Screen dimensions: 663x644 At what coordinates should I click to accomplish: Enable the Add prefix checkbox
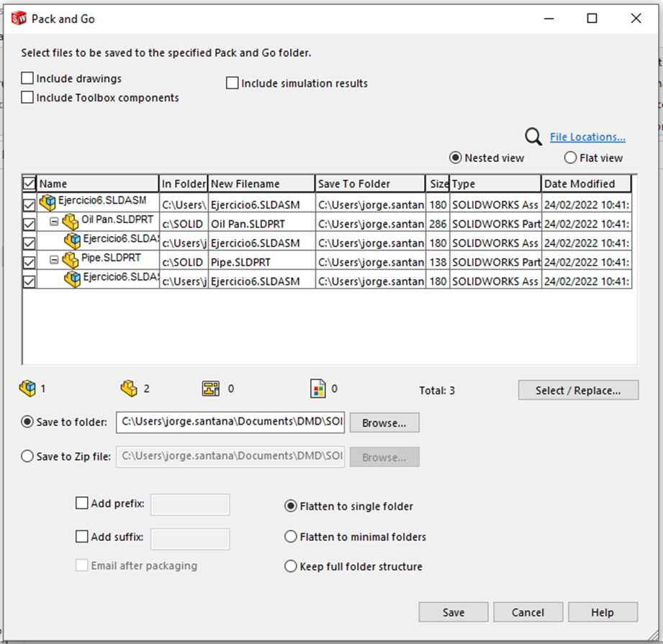tap(81, 503)
